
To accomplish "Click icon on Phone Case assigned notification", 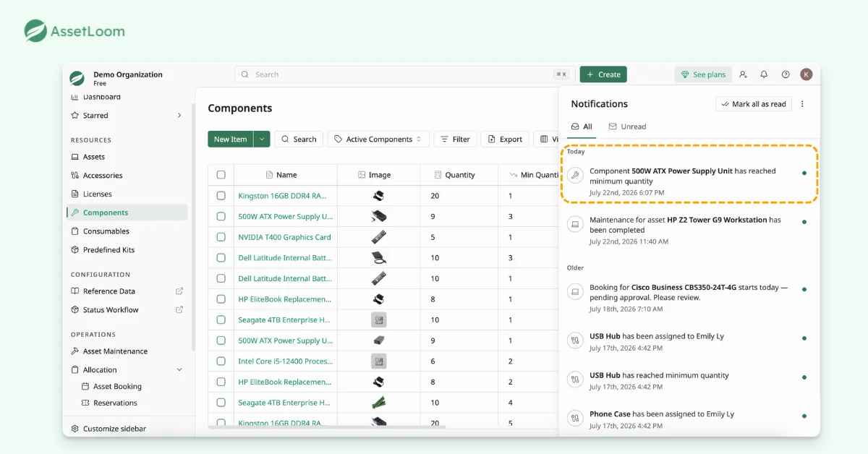I will click(575, 418).
